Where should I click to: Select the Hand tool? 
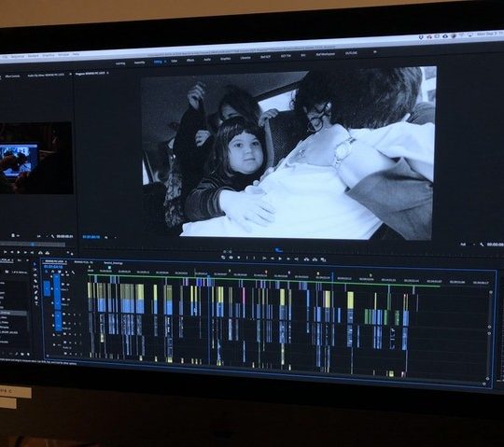point(35,298)
